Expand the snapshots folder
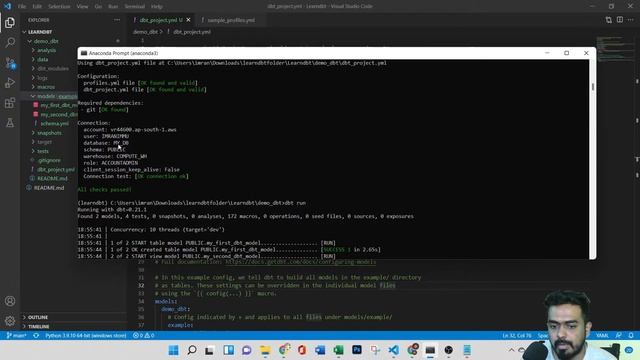 pos(49,133)
